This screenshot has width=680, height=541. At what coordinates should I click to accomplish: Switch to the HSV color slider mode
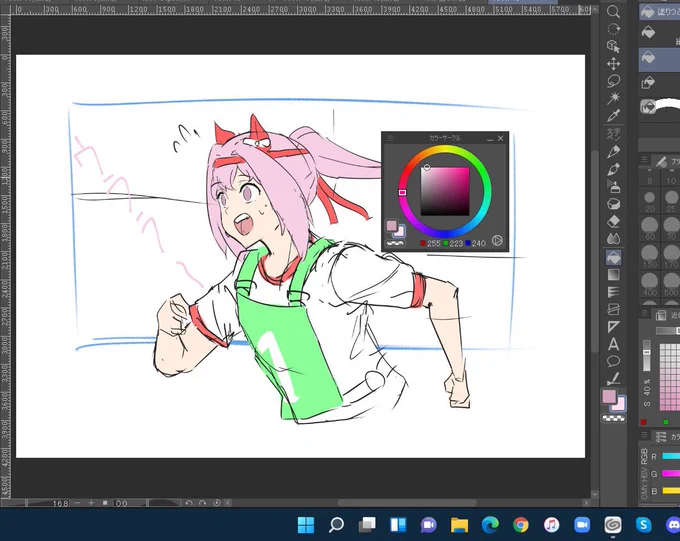coord(644,474)
